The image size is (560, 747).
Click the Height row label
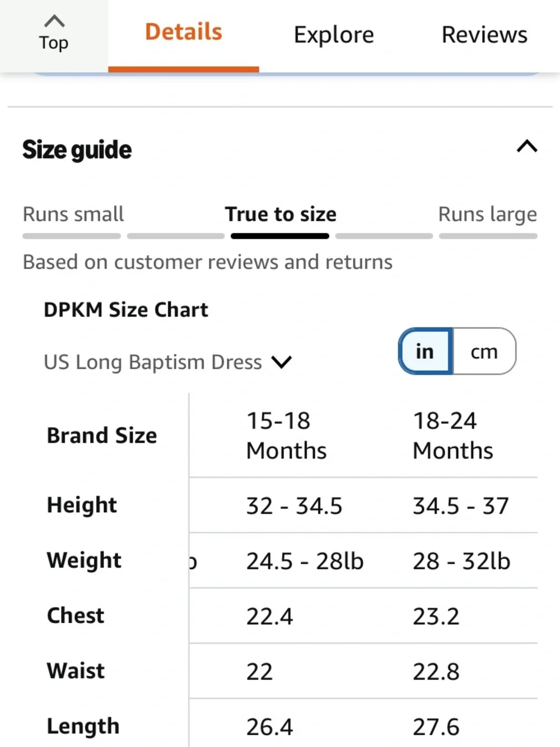[x=82, y=505]
